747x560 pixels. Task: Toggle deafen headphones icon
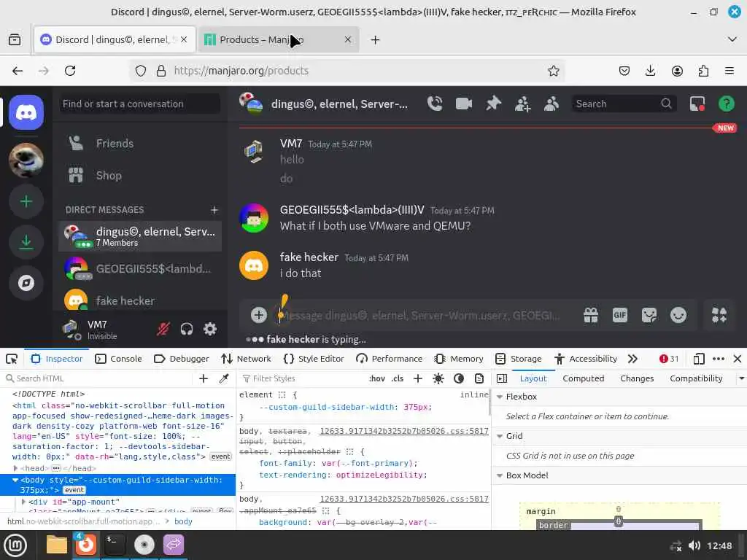click(x=187, y=329)
